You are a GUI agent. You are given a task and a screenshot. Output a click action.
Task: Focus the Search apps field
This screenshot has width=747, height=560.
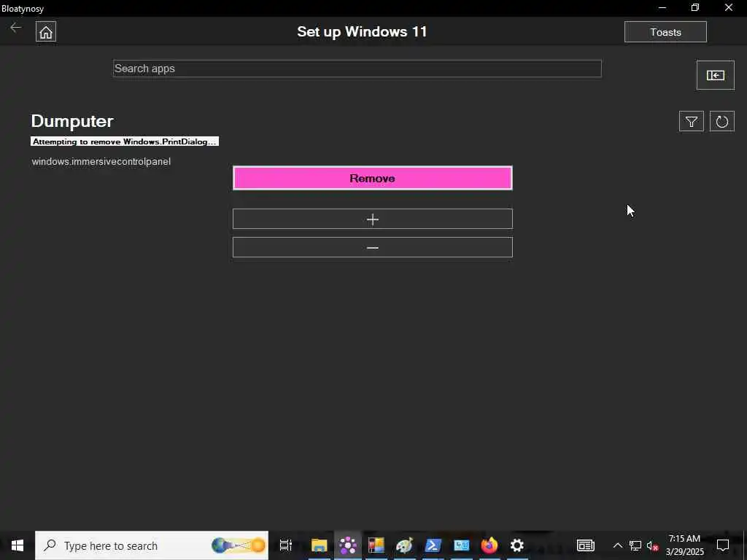(x=357, y=69)
